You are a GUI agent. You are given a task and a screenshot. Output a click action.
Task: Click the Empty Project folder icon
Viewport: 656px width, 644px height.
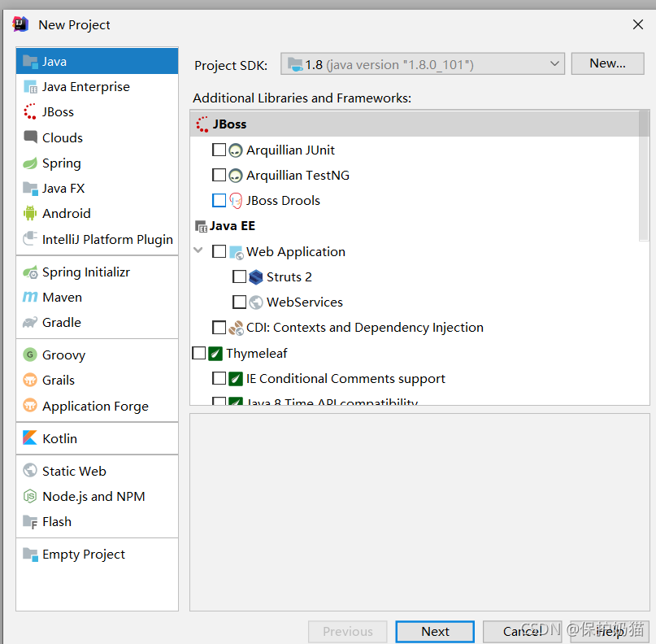[30, 554]
